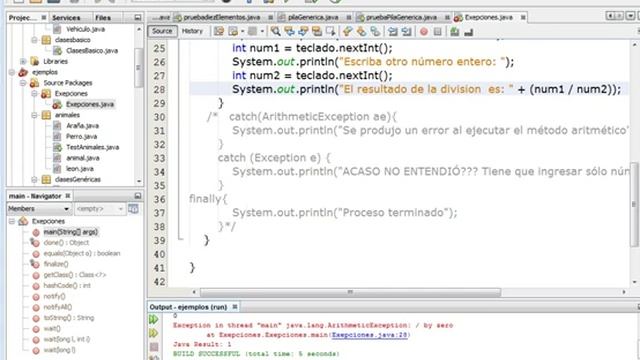Screen dimensions: 640x360
Task: Re-run with different parameters yellow arrows icon
Action: coord(153,333)
